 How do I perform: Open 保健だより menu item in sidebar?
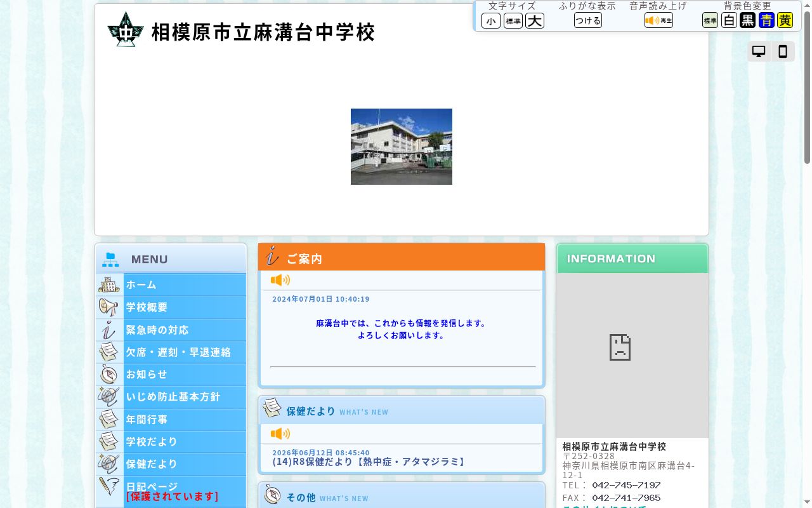click(x=171, y=464)
